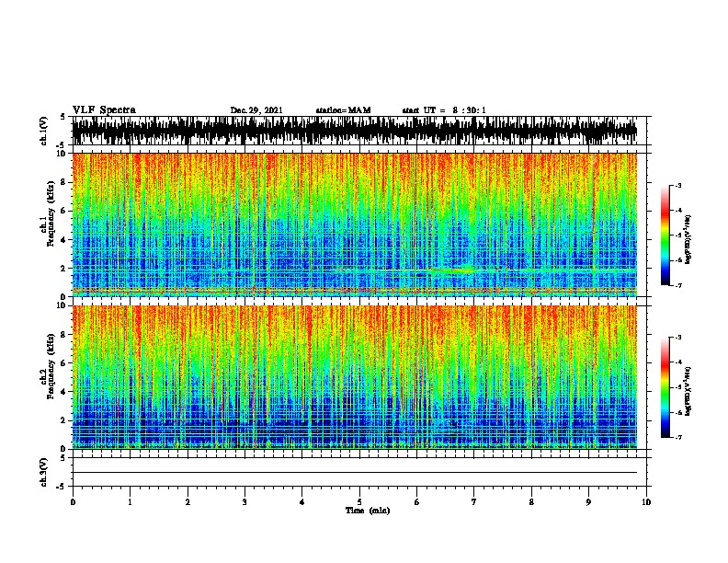Click the "ch.3(V)" axis label

coord(44,472)
